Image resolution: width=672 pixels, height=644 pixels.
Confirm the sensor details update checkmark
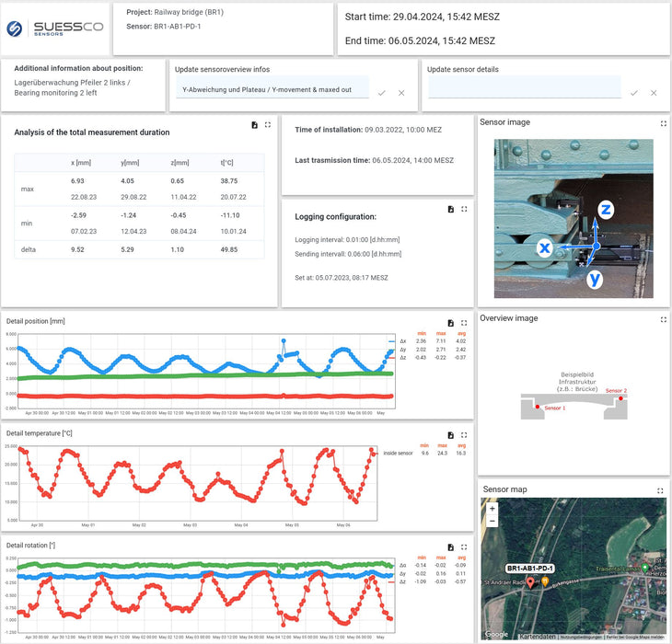633,93
